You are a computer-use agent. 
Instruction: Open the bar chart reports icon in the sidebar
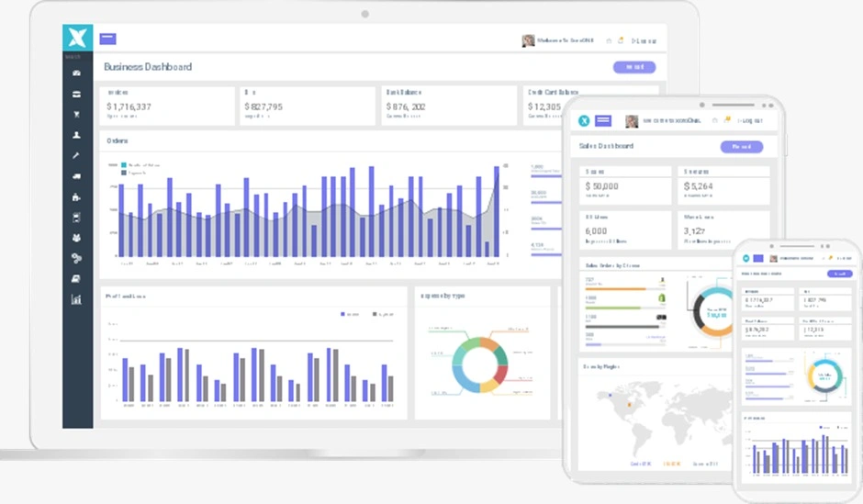click(x=76, y=299)
